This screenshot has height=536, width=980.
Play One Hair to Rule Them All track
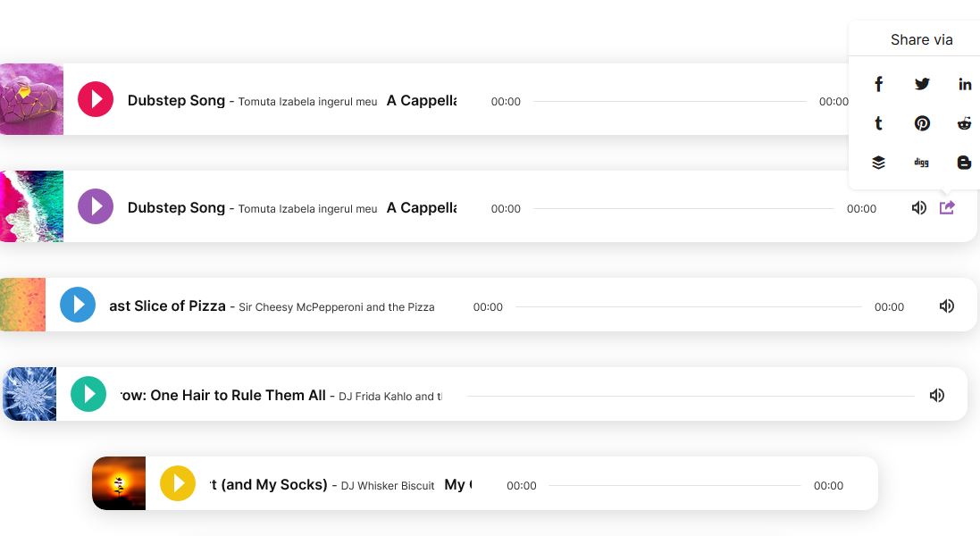(x=88, y=394)
